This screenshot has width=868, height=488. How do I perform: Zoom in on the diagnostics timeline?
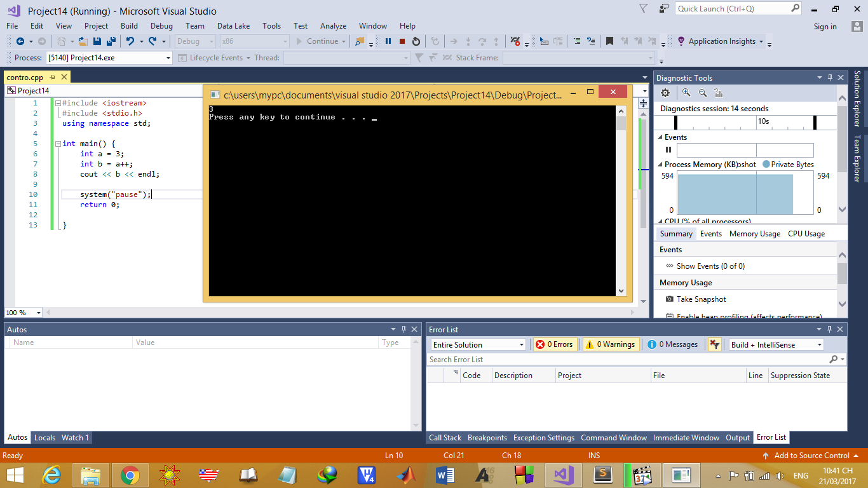coord(686,93)
